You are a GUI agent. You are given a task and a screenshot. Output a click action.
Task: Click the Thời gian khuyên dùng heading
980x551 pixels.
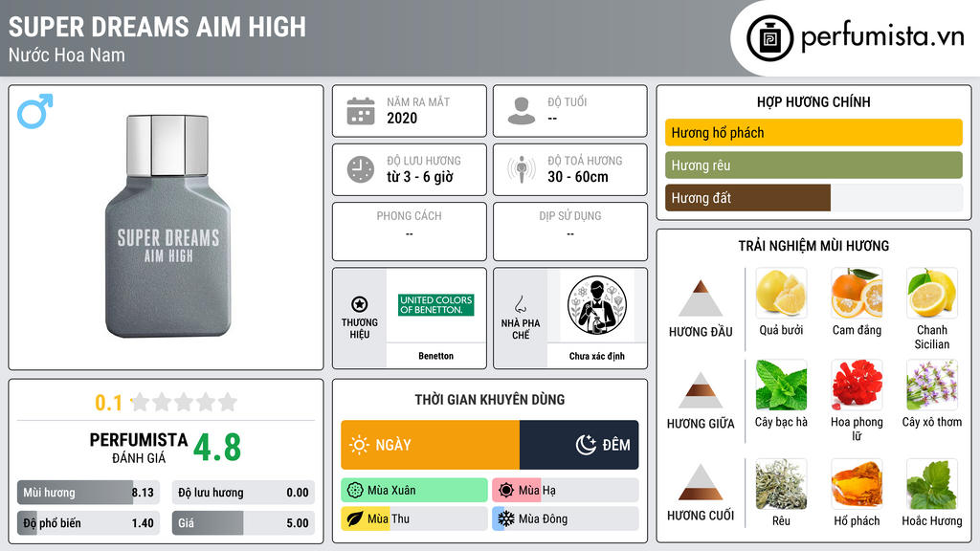coord(489,400)
